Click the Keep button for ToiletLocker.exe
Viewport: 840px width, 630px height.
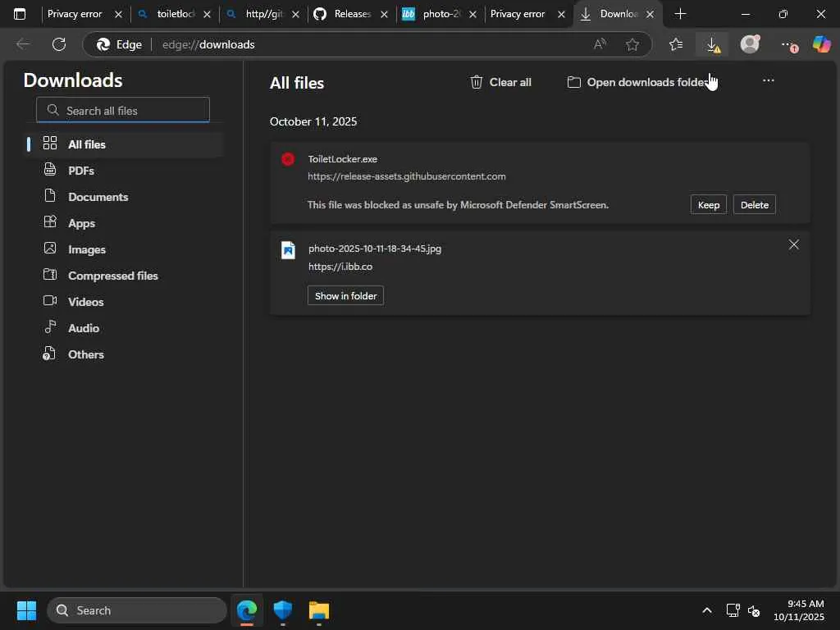[708, 204]
